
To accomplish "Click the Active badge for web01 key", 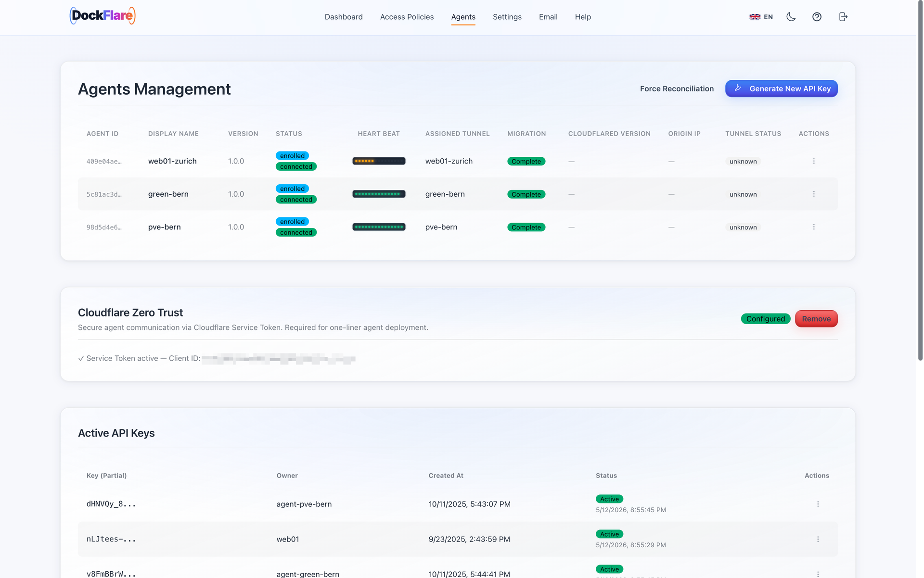I will (x=609, y=534).
